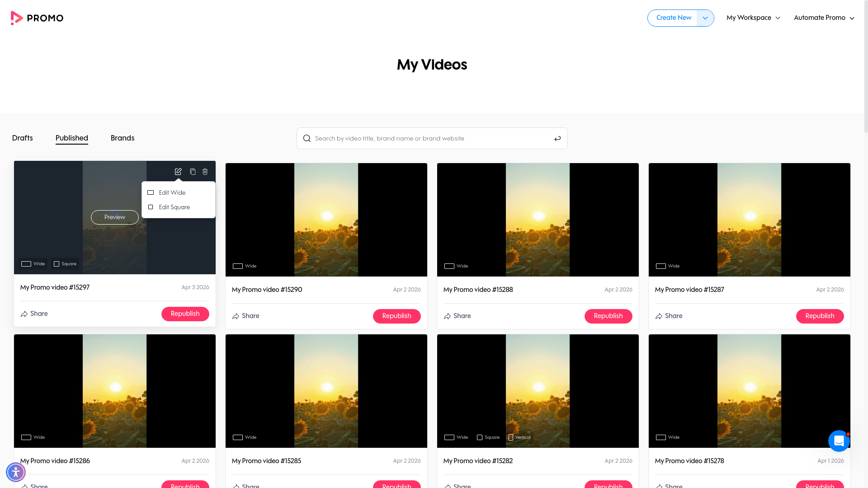Image resolution: width=868 pixels, height=488 pixels.
Task: Select Square format badge on video #15297
Action: pyautogui.click(x=65, y=264)
